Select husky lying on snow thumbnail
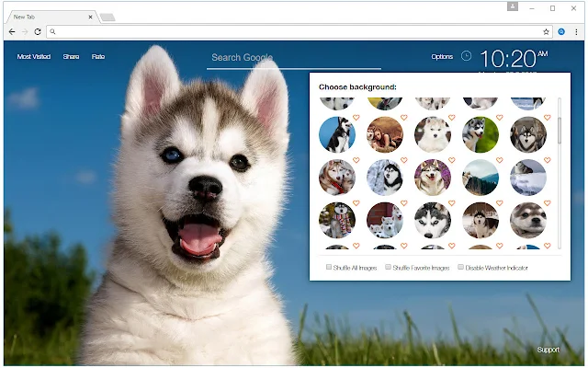This screenshot has height=368, width=588. [x=528, y=178]
